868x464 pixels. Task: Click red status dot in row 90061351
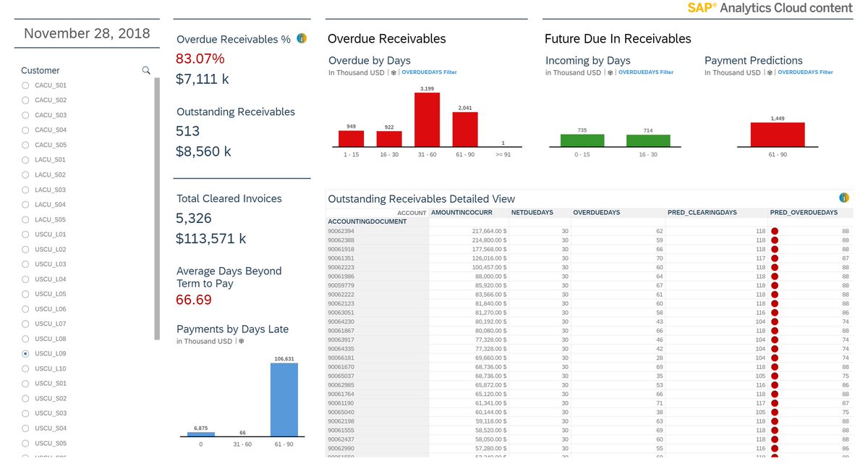pos(775,258)
